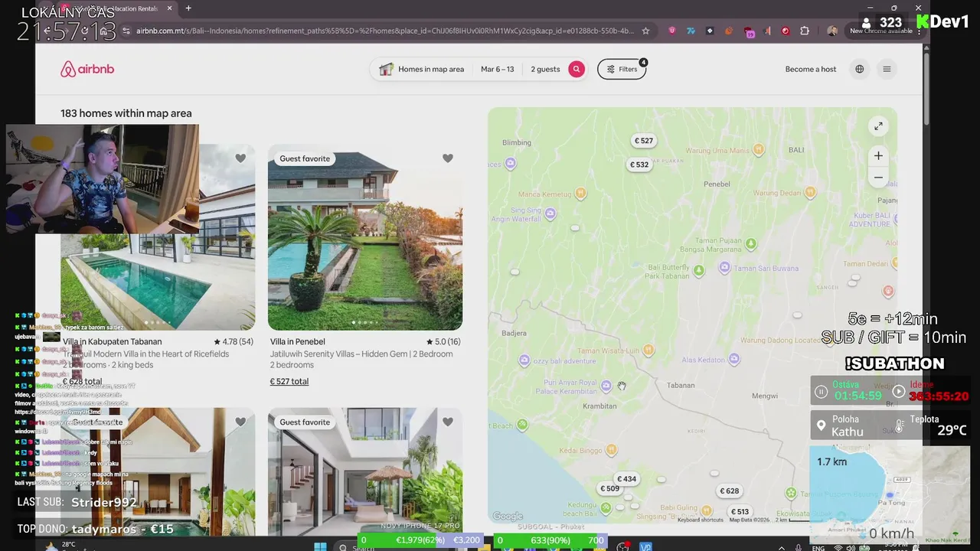Click Babi Guling restaurant pin
The image size is (980, 551).
tap(706, 510)
